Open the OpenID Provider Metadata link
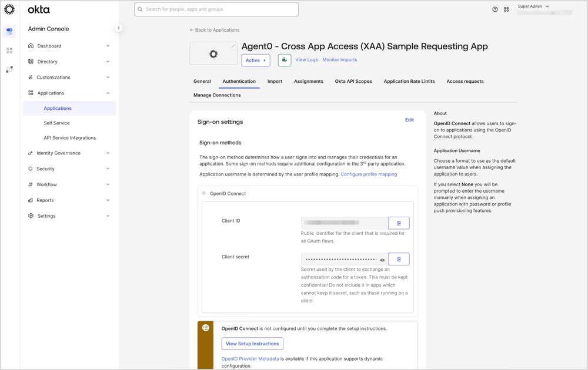Screen dimensions: 588x370 pos(250,358)
